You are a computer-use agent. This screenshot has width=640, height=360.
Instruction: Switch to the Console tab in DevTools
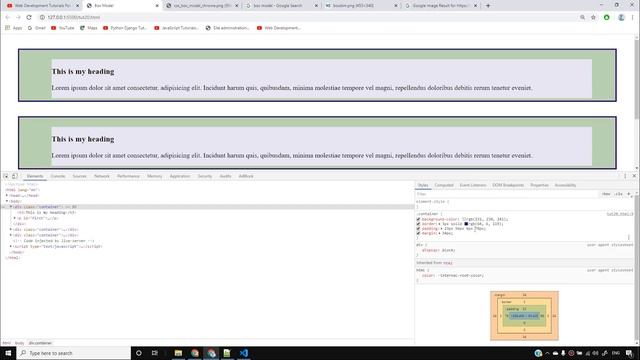[58, 176]
